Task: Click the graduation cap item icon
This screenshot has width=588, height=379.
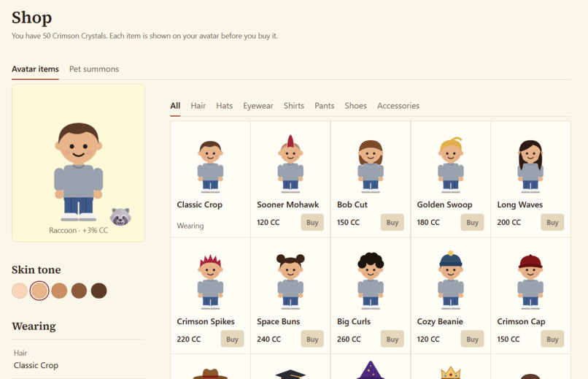Action: pos(290,374)
